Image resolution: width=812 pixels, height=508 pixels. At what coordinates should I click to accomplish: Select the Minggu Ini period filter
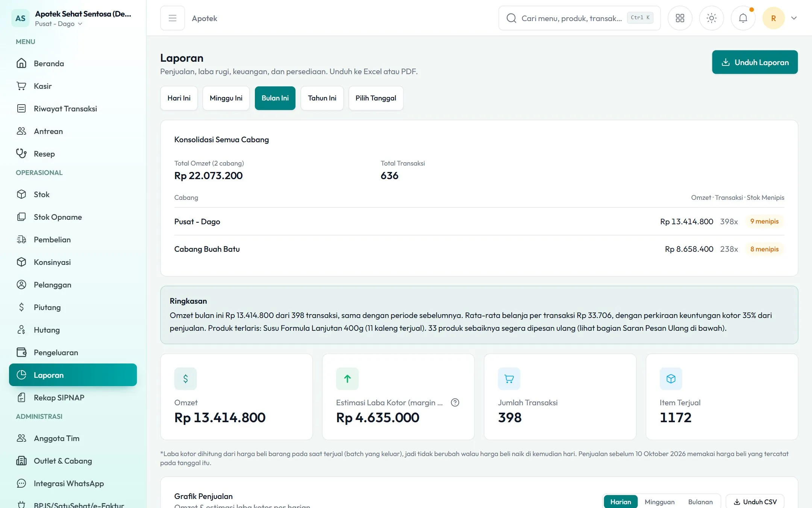pos(226,98)
